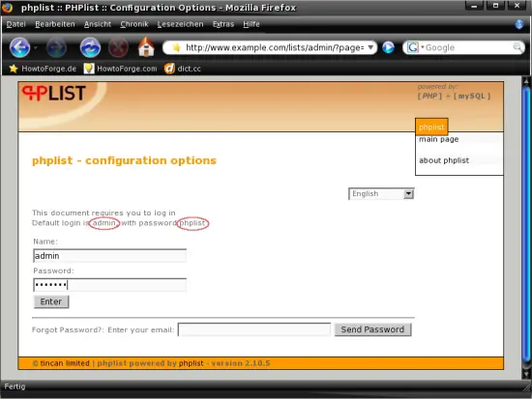Screen dimensions: 532x399
Task: Click the about phplist link
Action: click(444, 160)
